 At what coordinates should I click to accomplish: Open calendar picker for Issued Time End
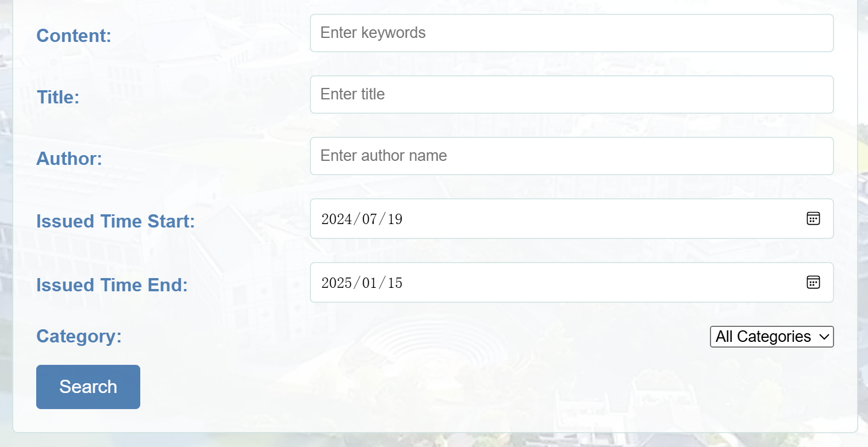pos(813,282)
